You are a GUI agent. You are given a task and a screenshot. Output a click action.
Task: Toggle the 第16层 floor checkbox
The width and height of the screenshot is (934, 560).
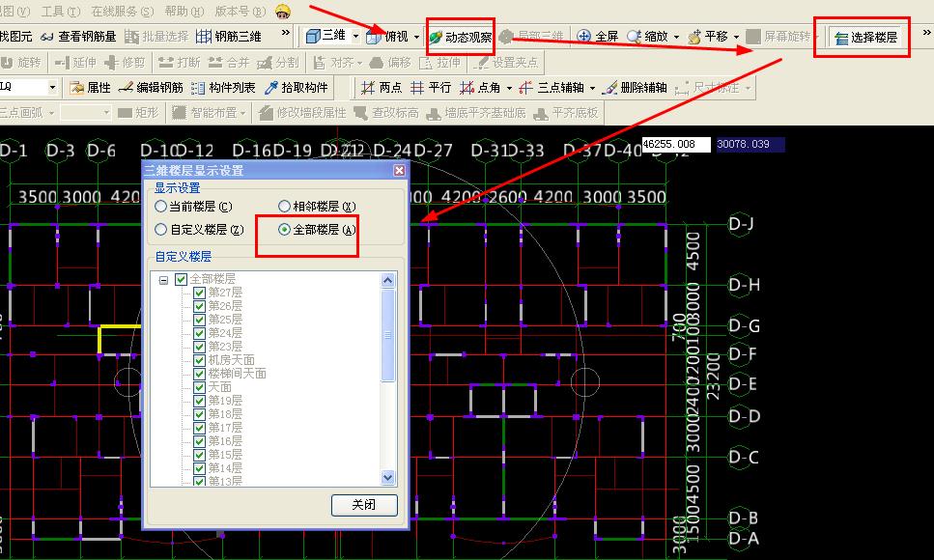coord(200,441)
